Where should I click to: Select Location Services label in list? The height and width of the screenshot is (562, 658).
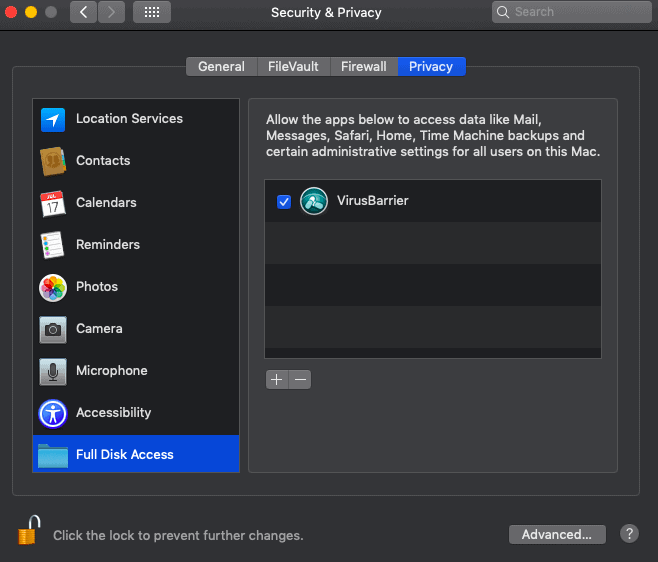click(129, 118)
